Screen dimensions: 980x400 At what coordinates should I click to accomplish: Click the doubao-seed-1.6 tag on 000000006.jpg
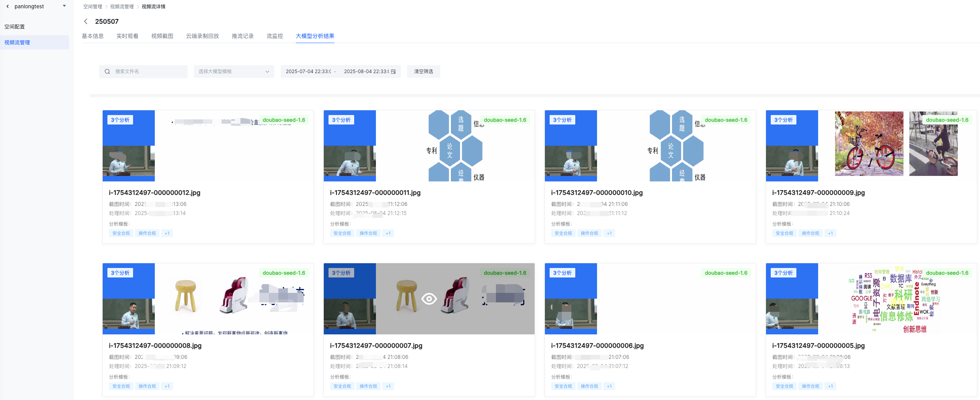726,273
